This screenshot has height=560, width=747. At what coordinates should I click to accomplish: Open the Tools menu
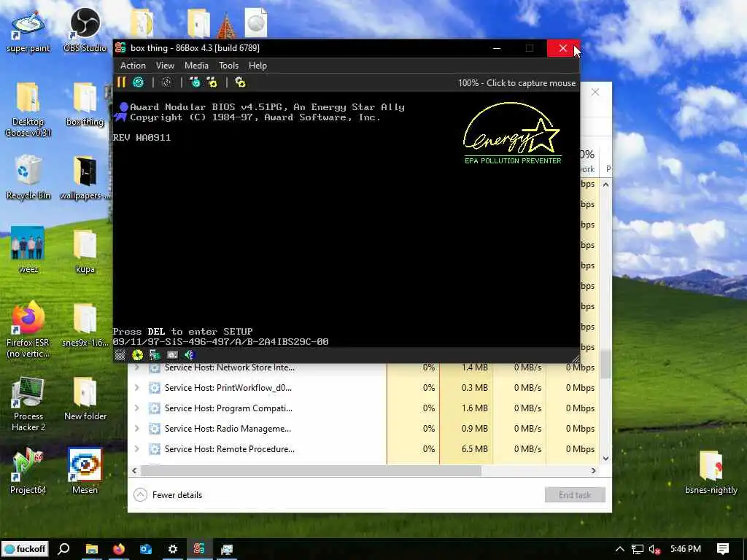pyautogui.click(x=228, y=66)
